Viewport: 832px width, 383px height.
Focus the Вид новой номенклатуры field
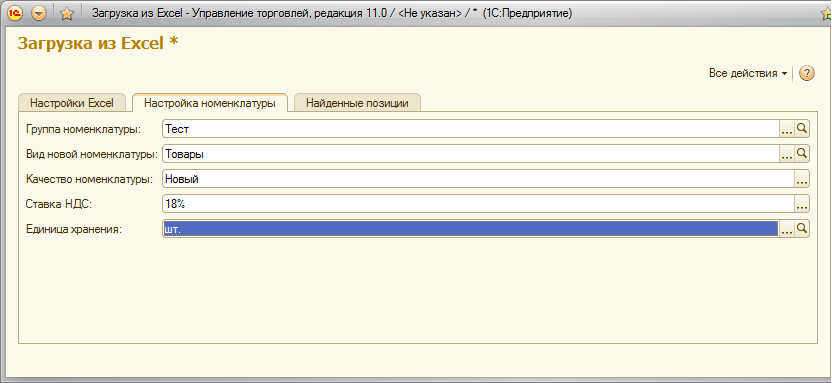(x=471, y=154)
